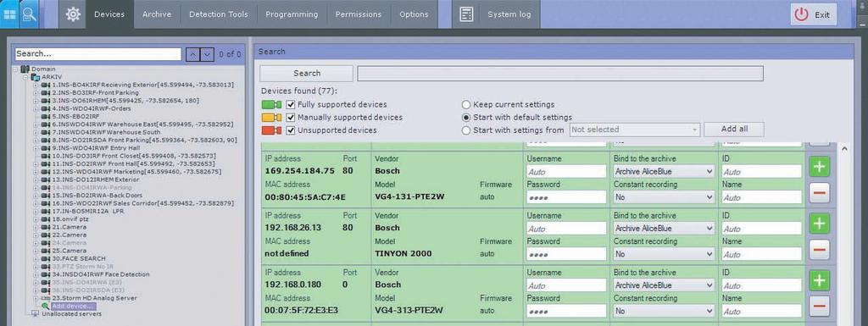Click the Add device... entry

pos(73,307)
